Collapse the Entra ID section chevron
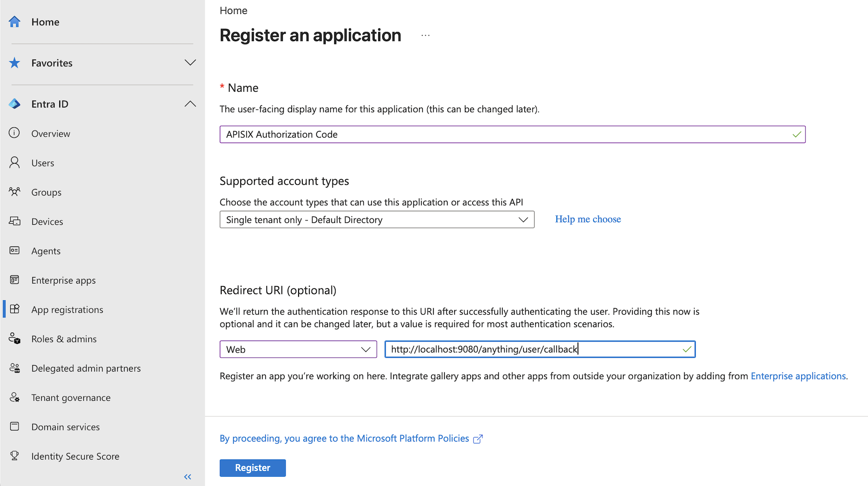The width and height of the screenshot is (868, 486). pyautogui.click(x=190, y=104)
